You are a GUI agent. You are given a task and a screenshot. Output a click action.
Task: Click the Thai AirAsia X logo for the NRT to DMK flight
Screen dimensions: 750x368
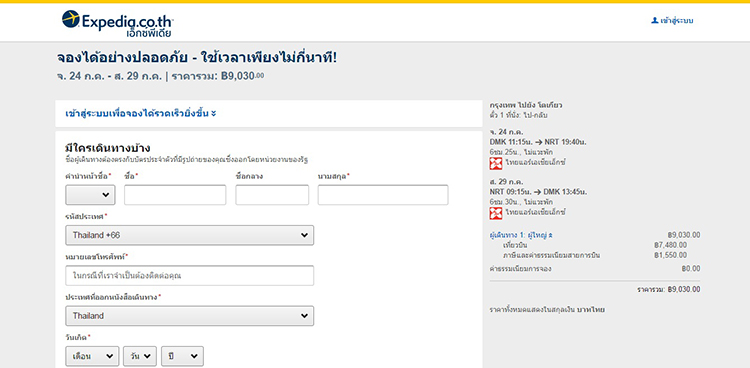496,213
